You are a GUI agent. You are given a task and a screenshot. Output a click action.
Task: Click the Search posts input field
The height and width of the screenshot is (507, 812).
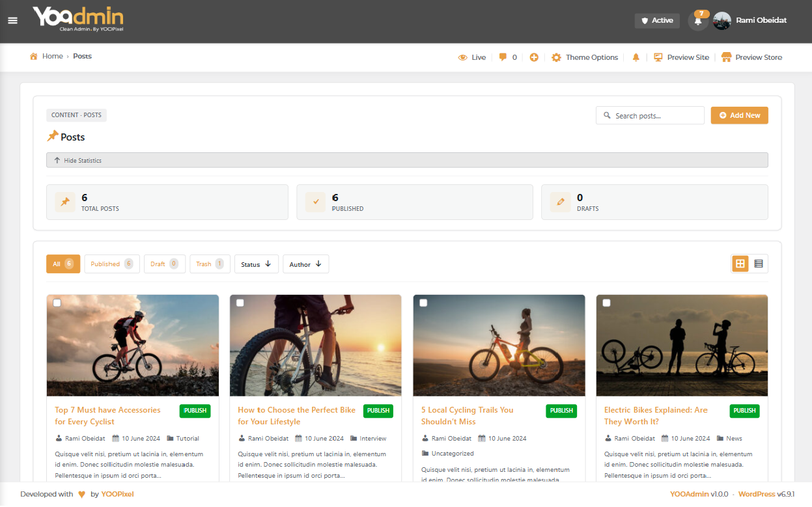click(x=650, y=115)
